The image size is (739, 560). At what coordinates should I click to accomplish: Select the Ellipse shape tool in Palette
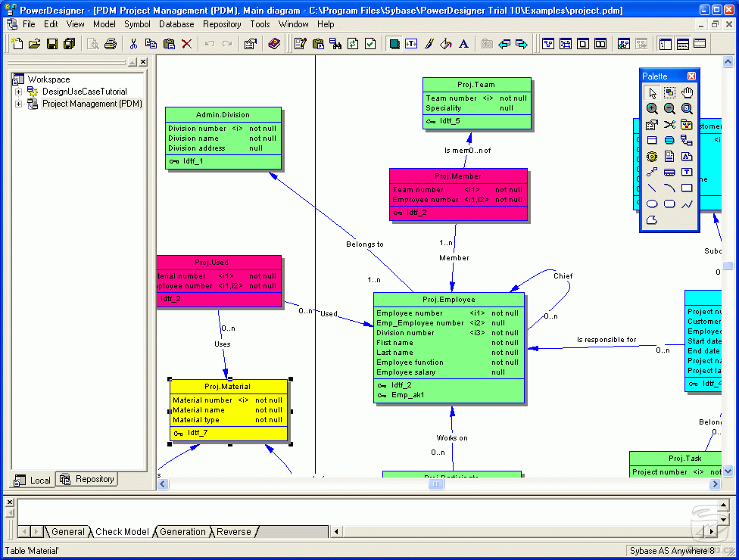click(652, 204)
